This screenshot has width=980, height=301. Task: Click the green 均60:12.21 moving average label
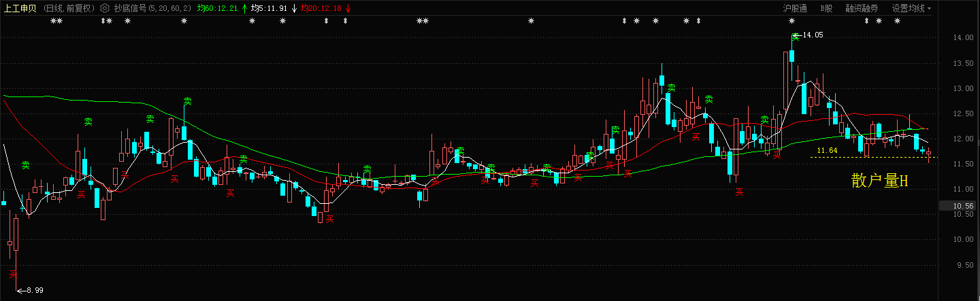point(217,8)
